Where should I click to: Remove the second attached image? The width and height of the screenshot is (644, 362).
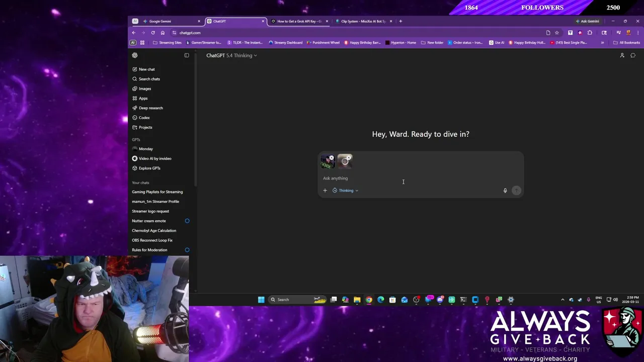pyautogui.click(x=349, y=158)
